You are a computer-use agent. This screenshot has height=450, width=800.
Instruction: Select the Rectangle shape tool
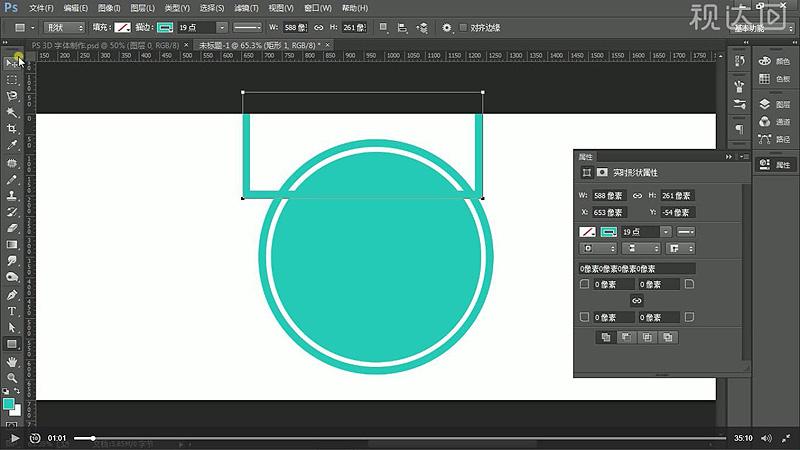pos(11,344)
